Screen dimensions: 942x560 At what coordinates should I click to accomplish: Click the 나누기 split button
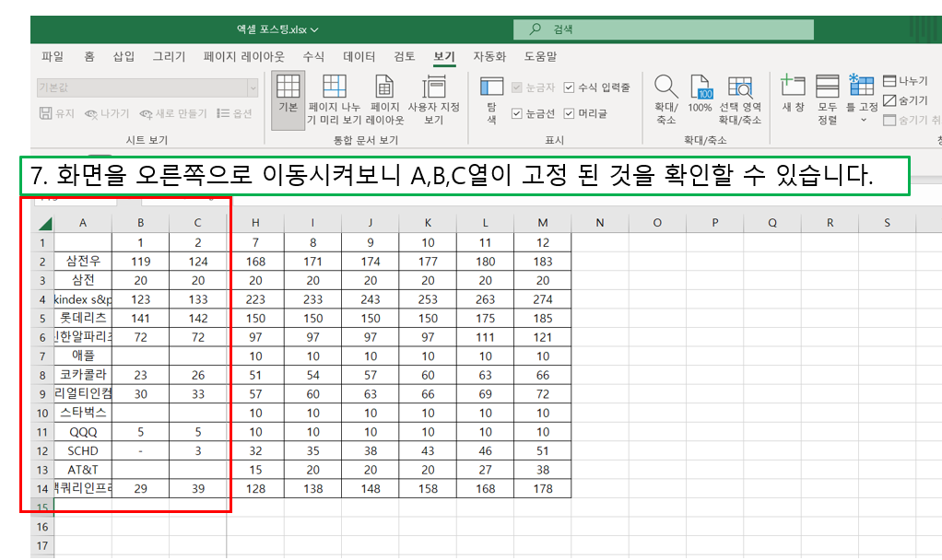point(905,81)
